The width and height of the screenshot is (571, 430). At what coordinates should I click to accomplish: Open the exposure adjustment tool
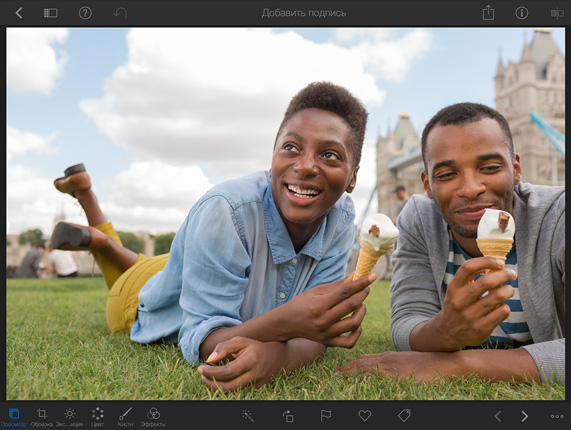pyautogui.click(x=70, y=417)
